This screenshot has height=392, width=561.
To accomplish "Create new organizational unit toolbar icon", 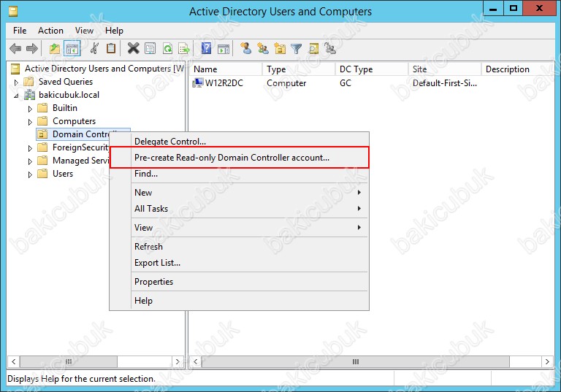I will [x=280, y=48].
